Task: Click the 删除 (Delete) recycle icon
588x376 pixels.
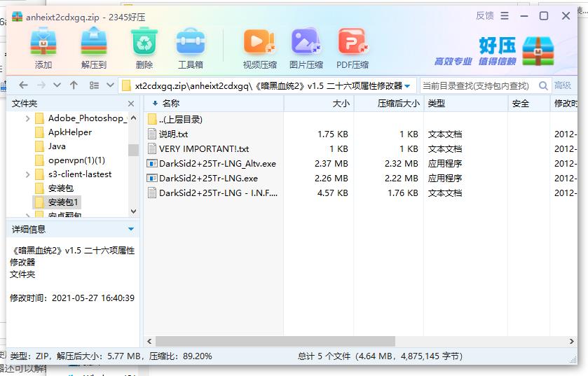Action: pos(144,41)
